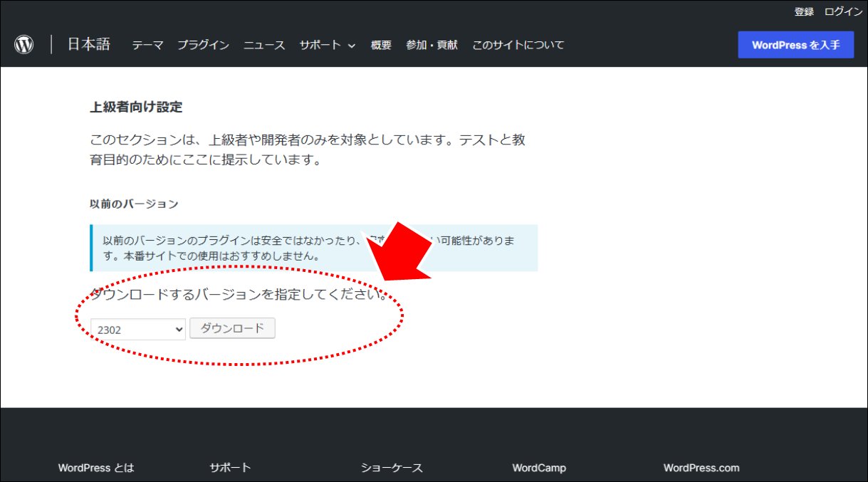Click the ログイン link
Image resolution: width=868 pixels, height=482 pixels.
tap(843, 11)
